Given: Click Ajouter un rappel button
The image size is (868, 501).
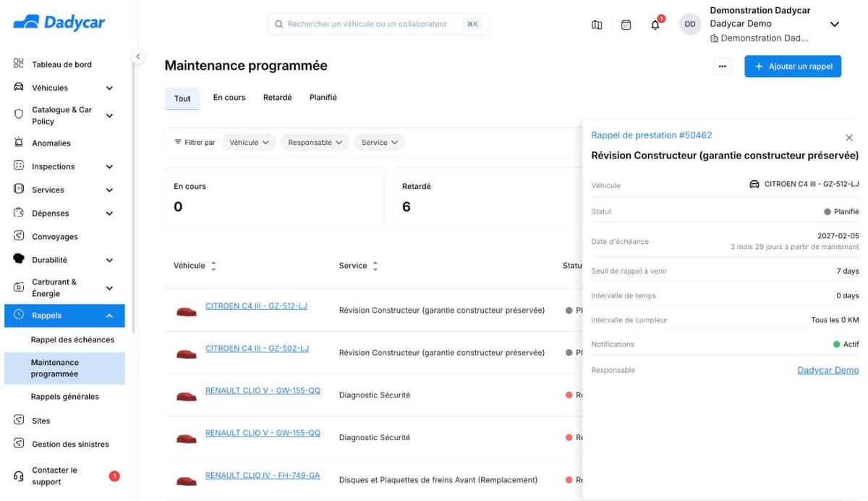Looking at the screenshot, I should (x=793, y=66).
